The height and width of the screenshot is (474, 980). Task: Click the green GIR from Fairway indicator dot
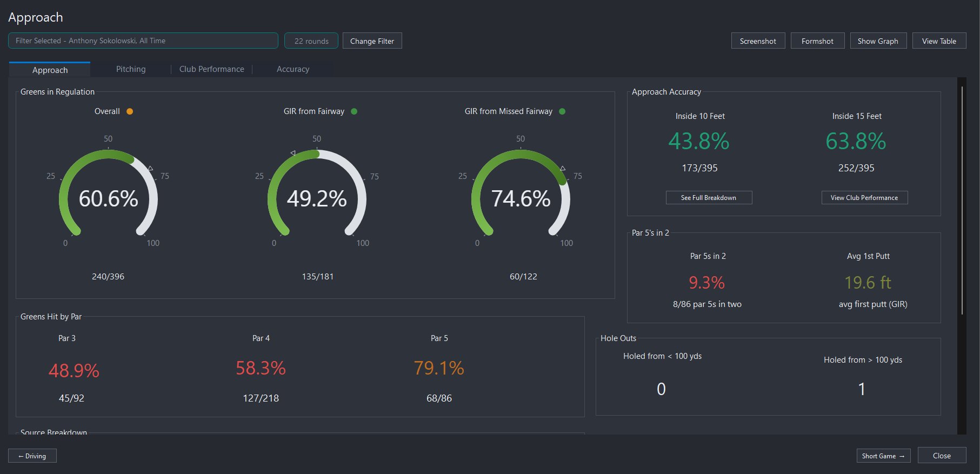(354, 111)
